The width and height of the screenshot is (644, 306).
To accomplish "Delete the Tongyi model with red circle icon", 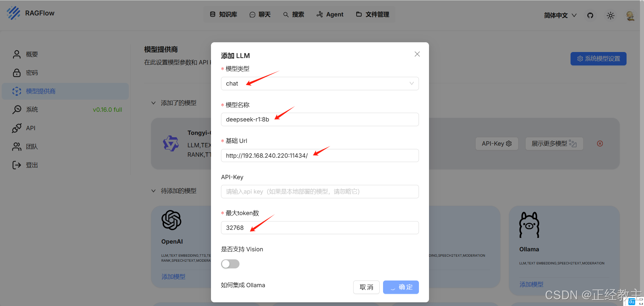I will 600,144.
